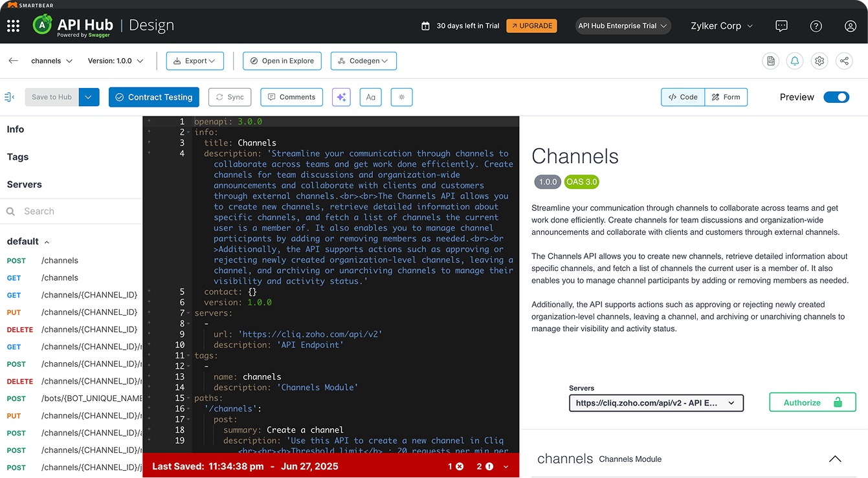Open the AI sparkle assistant icon
The height and width of the screenshot is (478, 868).
[x=341, y=97]
